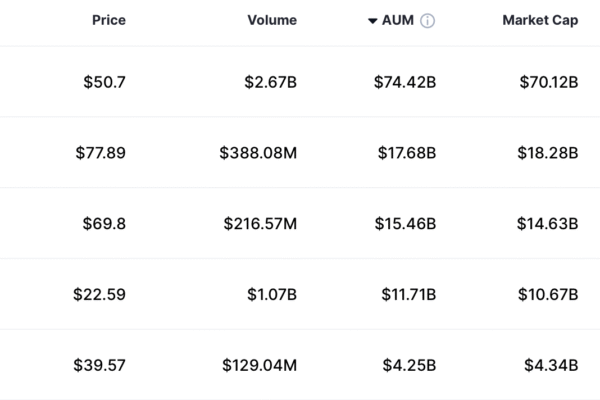Viewport: 600px width, 400px height.
Task: Select the $17.68B AUM cell
Action: click(x=405, y=152)
